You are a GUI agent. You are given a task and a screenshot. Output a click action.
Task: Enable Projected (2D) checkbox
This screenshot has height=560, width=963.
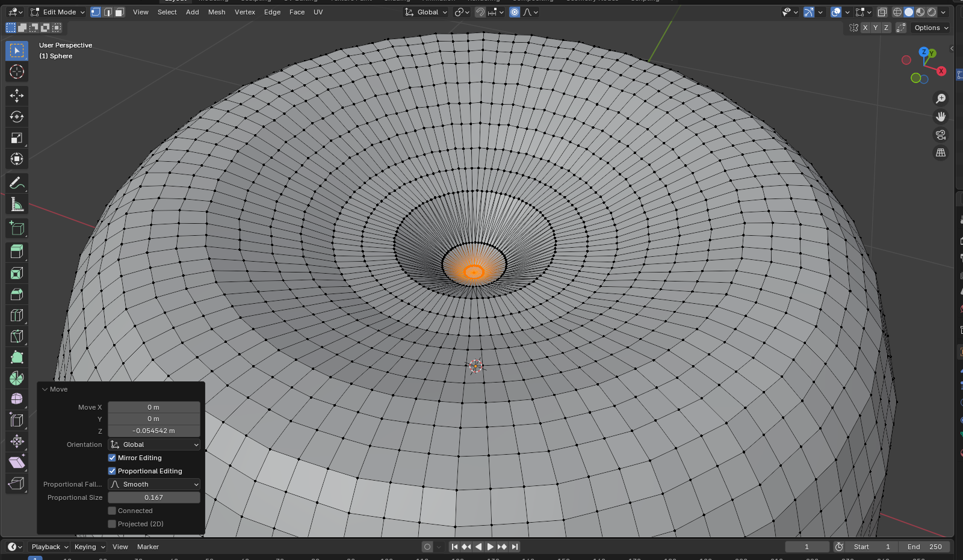[112, 524]
